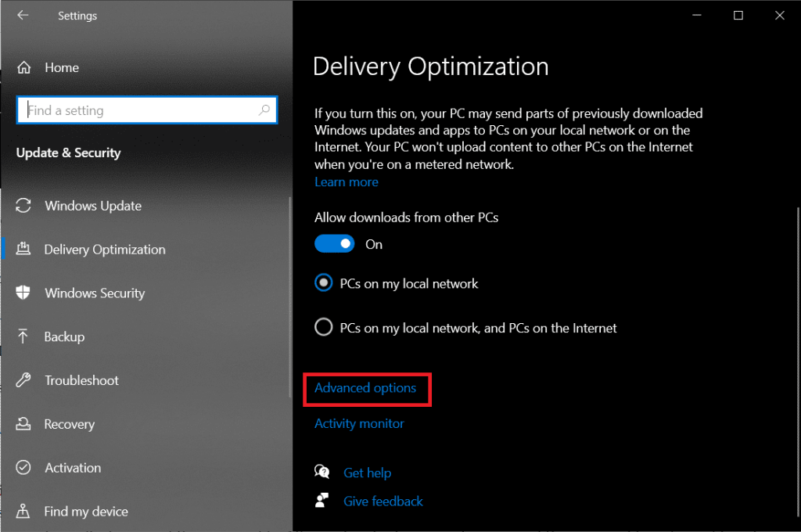This screenshot has width=801, height=532.
Task: Click the Learn more link
Action: 346,182
